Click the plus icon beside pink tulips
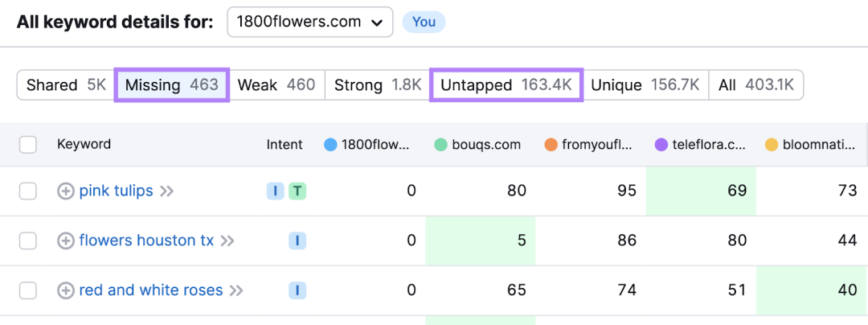The width and height of the screenshot is (868, 325). click(x=65, y=191)
